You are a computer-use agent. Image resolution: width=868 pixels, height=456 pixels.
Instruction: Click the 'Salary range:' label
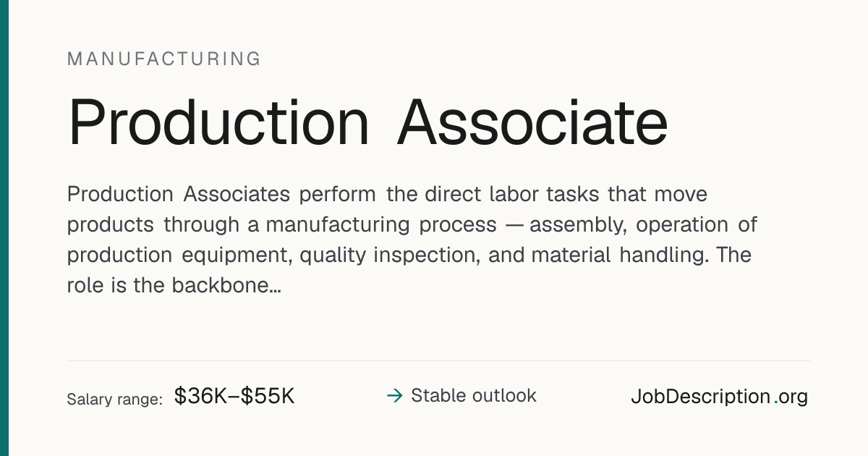pos(114,399)
